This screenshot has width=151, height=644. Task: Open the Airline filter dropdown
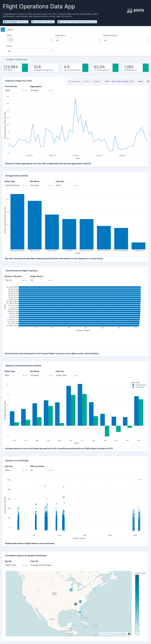(x=30, y=40)
